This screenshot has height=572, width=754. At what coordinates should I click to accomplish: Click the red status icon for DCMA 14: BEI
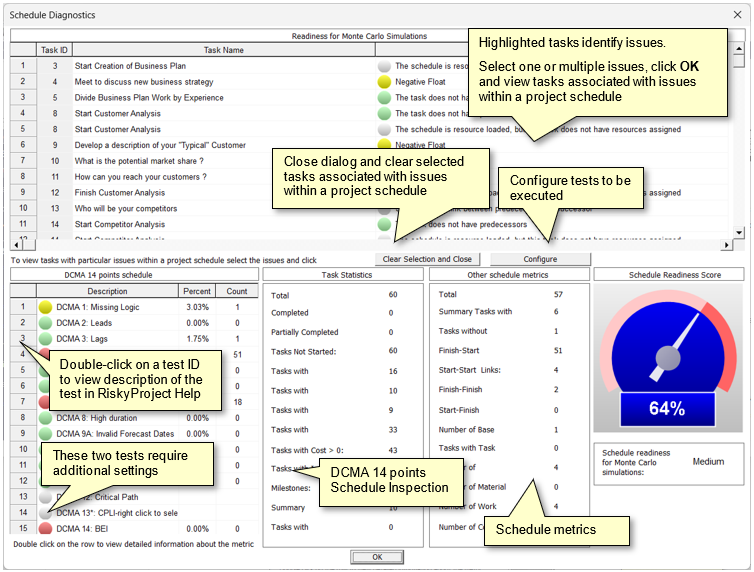click(45, 528)
